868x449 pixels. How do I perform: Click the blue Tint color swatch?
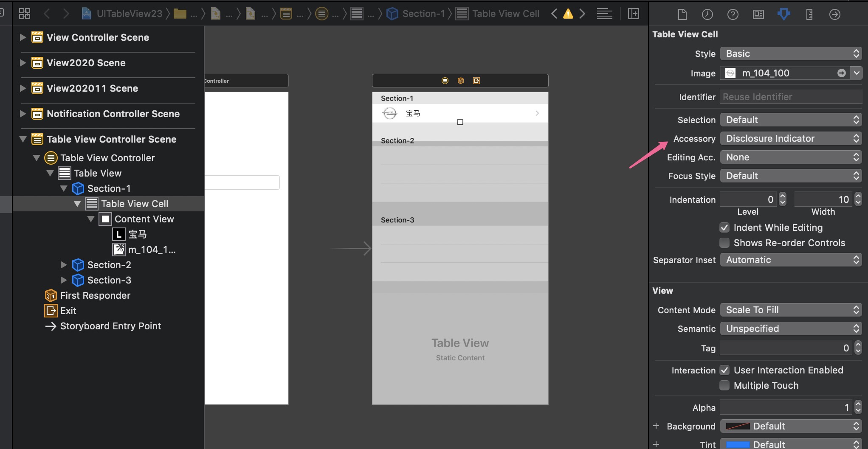[x=739, y=444]
